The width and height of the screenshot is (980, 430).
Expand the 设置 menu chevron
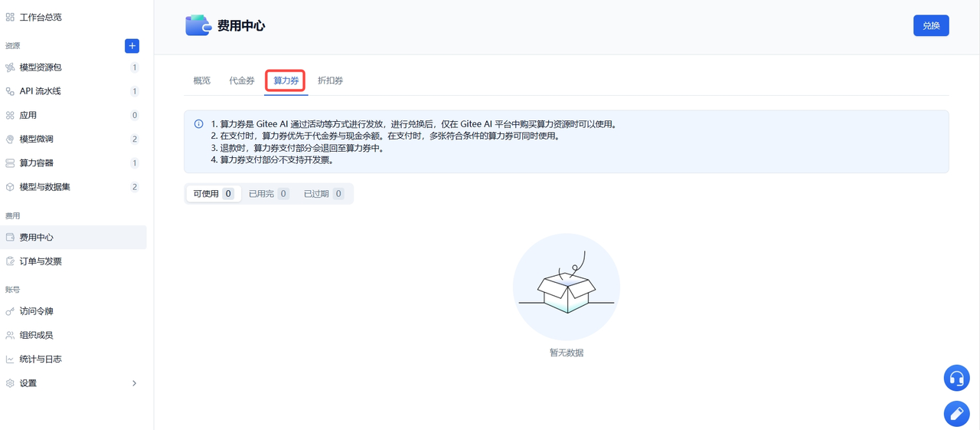(x=135, y=383)
